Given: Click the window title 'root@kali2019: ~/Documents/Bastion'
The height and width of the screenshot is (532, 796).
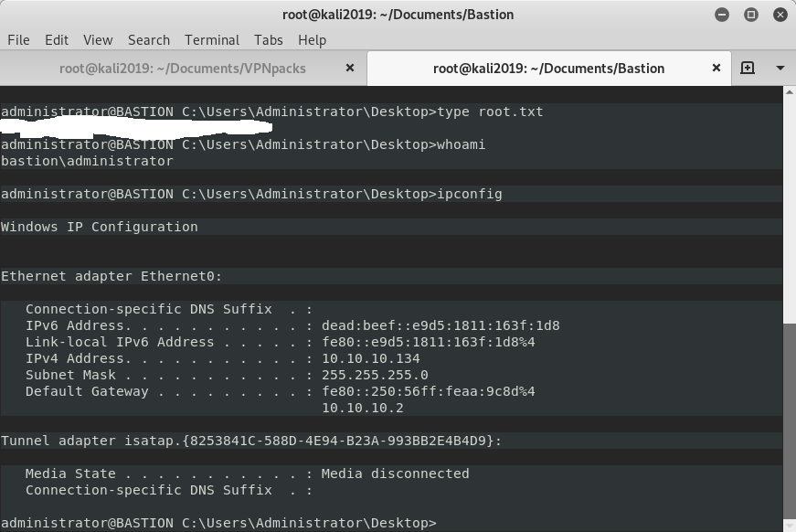Looking at the screenshot, I should [x=398, y=15].
